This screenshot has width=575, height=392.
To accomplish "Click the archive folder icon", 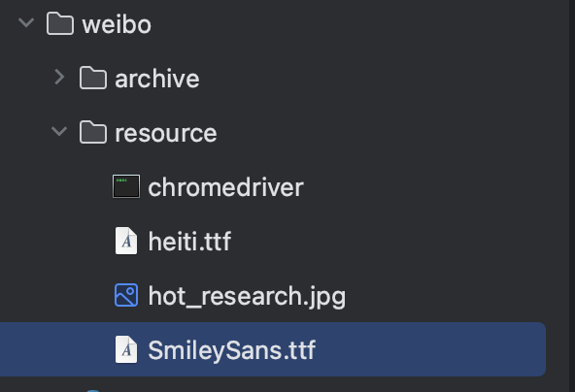I will [x=93, y=78].
